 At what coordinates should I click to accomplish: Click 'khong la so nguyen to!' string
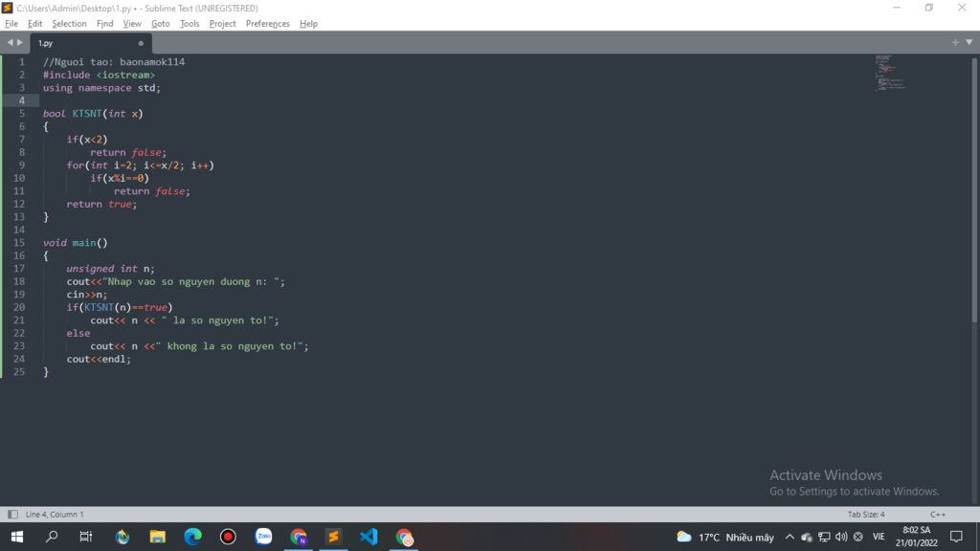click(x=229, y=346)
